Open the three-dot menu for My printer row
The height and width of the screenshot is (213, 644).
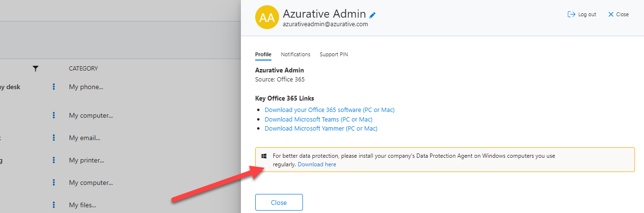click(x=54, y=160)
